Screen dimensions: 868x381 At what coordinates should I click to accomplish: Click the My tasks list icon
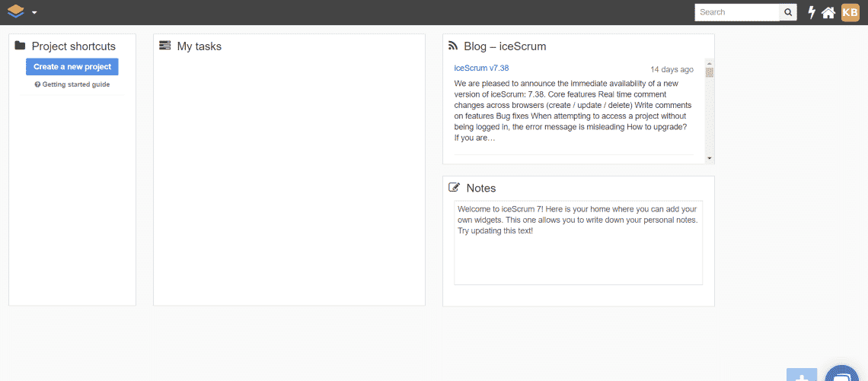coord(164,46)
